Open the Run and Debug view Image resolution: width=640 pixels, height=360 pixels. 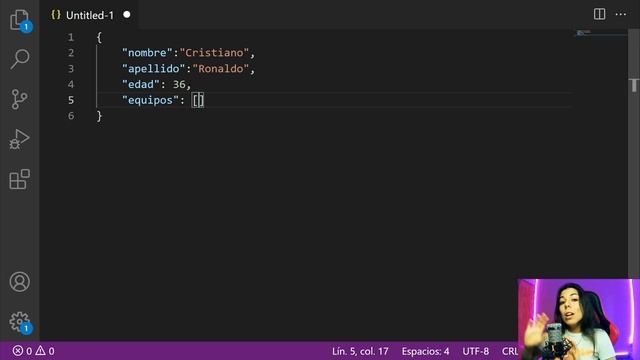20,139
